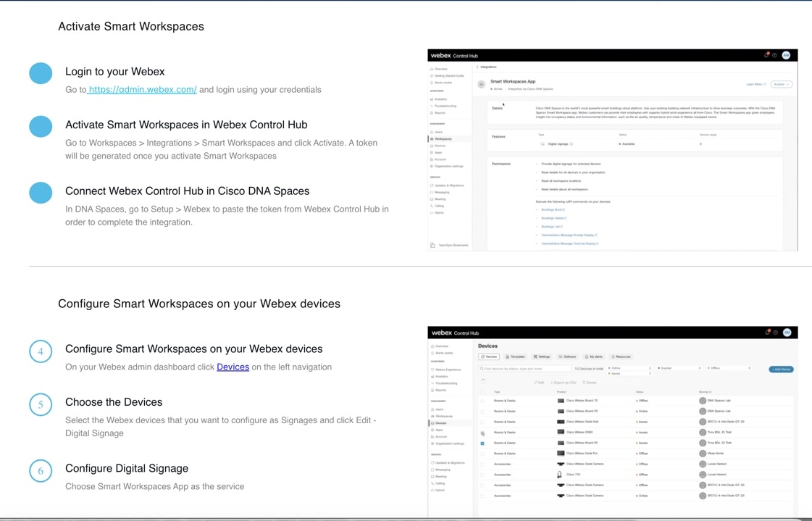Open Calling in lower screenshot sidebar
Image resolution: width=812 pixels, height=521 pixels.
(x=438, y=483)
